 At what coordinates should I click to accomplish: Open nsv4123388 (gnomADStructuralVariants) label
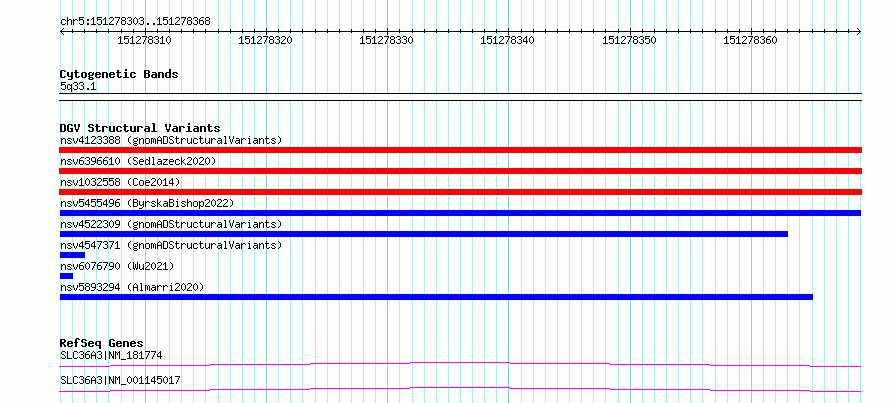tap(171, 140)
